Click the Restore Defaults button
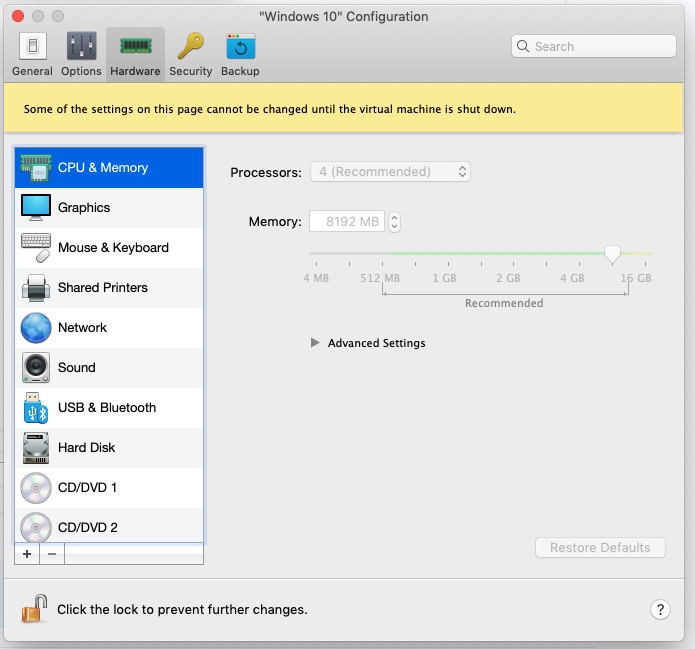The image size is (695, 649). click(x=600, y=547)
